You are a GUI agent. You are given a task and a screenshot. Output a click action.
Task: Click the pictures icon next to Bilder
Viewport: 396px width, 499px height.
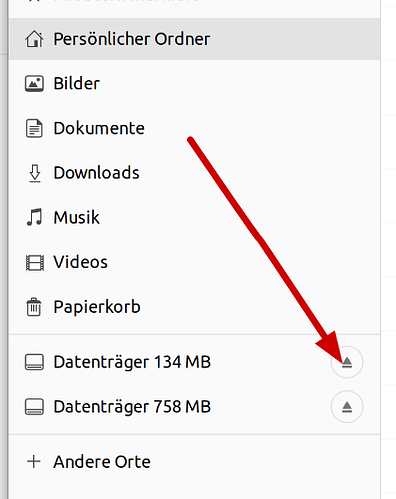pos(34,83)
